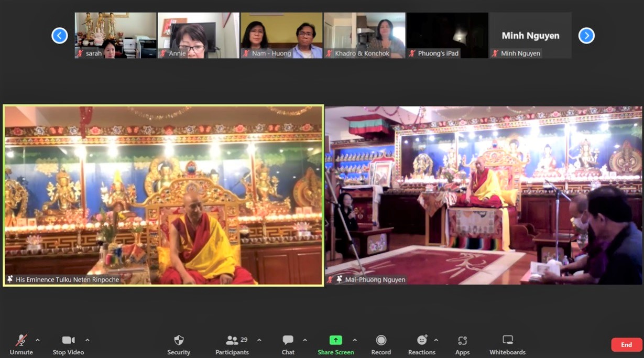This screenshot has width=644, height=358.
Task: Open the Chat panel
Action: (288, 344)
